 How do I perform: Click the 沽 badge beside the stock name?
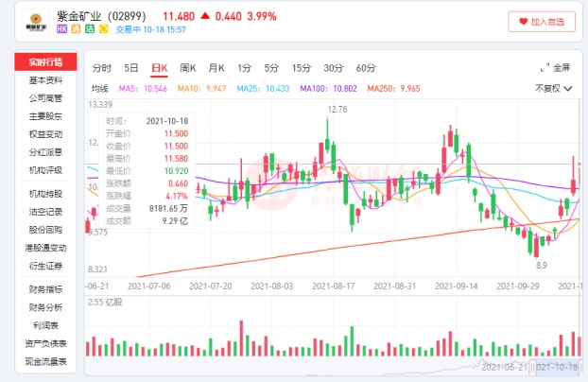[x=91, y=30]
